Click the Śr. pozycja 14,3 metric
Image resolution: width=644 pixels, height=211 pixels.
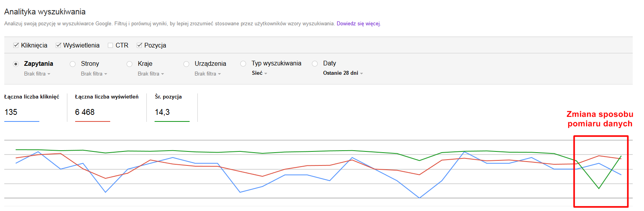pos(172,107)
